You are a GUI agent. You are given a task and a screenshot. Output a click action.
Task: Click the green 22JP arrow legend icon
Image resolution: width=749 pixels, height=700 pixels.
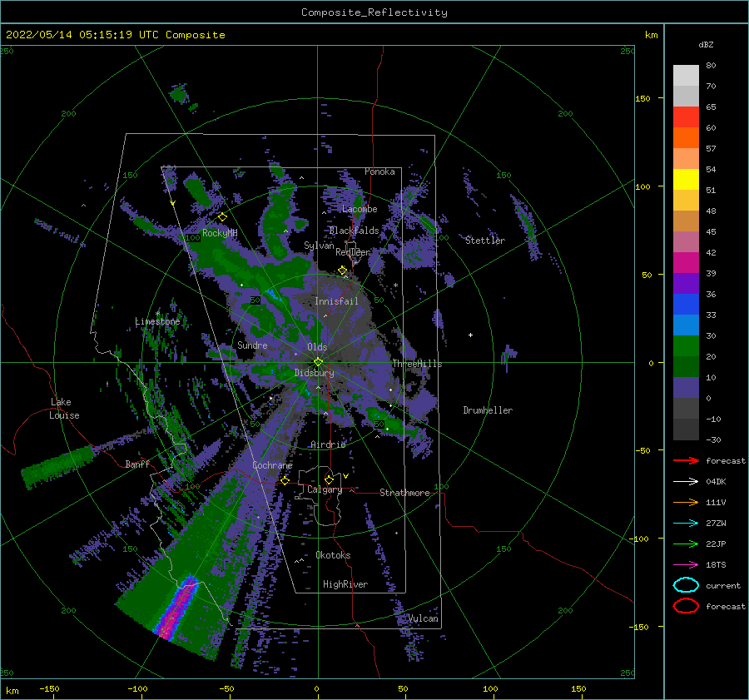pyautogui.click(x=686, y=544)
